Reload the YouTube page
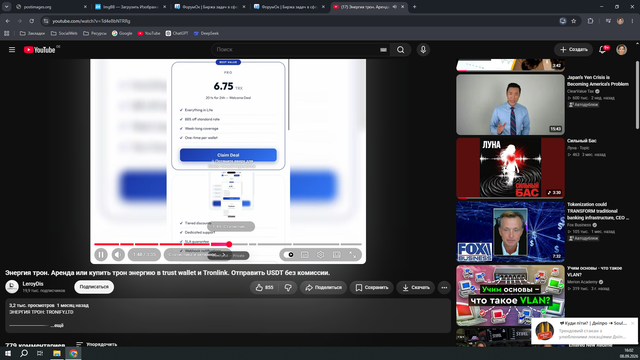Viewport: 640px width, 360px height. coord(31,21)
